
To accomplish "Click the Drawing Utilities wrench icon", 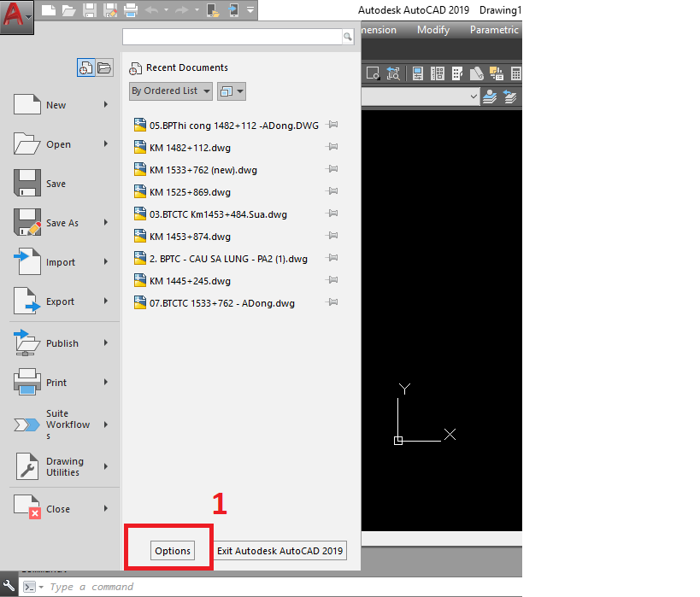I will [27, 466].
